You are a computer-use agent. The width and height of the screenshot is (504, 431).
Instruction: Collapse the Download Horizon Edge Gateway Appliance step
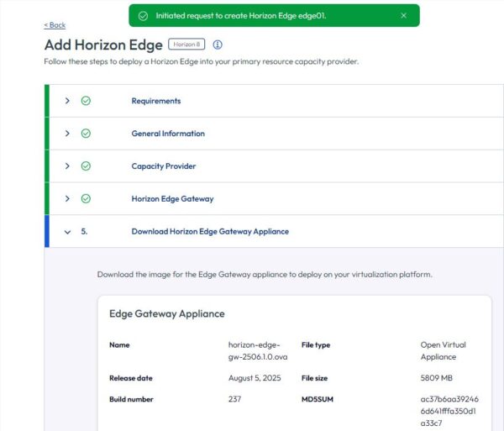click(x=67, y=232)
